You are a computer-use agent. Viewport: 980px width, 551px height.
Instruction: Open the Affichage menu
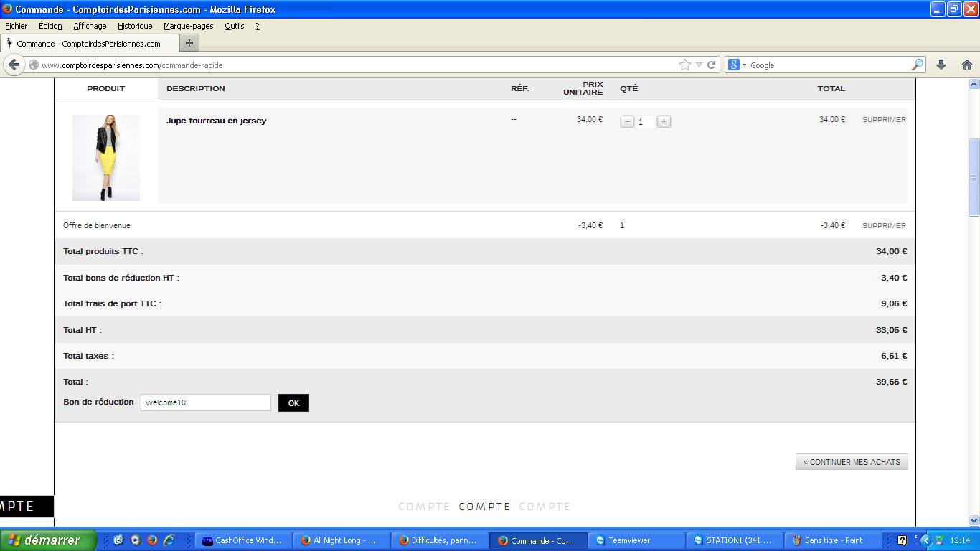pyautogui.click(x=90, y=26)
